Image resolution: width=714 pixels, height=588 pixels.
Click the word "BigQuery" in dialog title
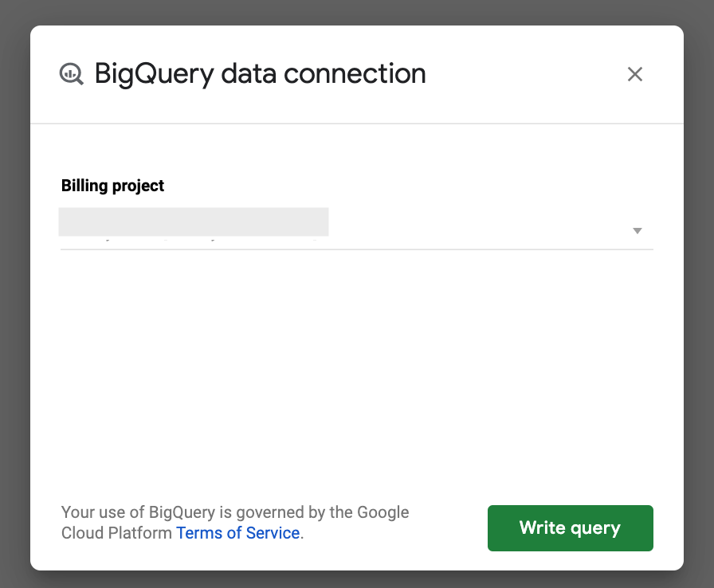pyautogui.click(x=154, y=74)
